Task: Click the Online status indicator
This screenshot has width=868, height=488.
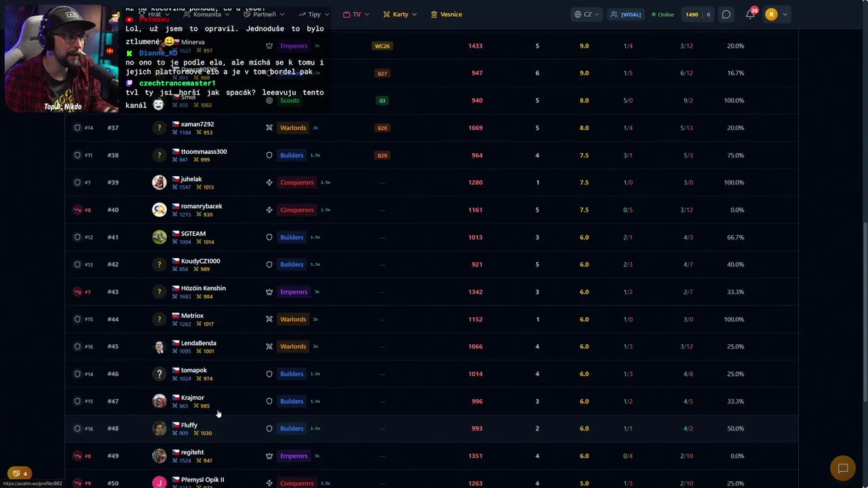Action: pos(663,14)
